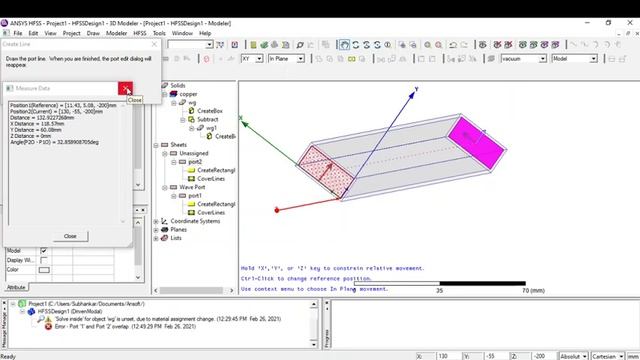Open the XY drawing plane dropdown
The height and width of the screenshot is (360, 640).
pyautogui.click(x=259, y=59)
